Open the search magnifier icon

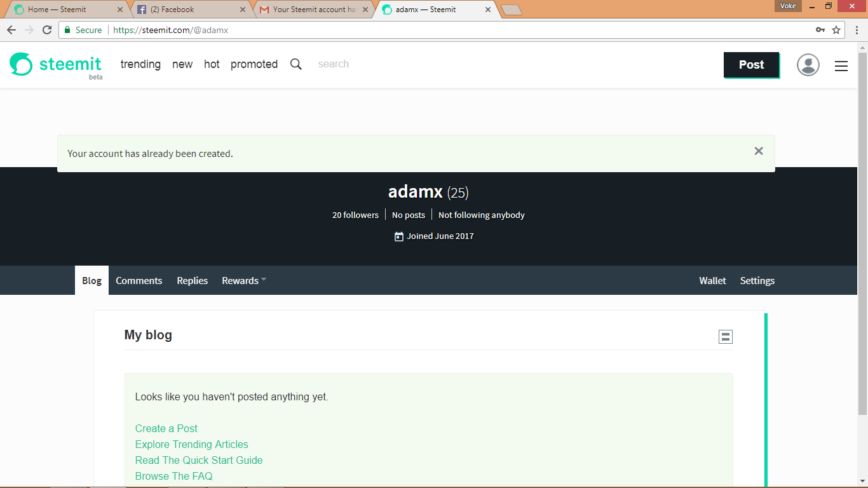(x=296, y=64)
